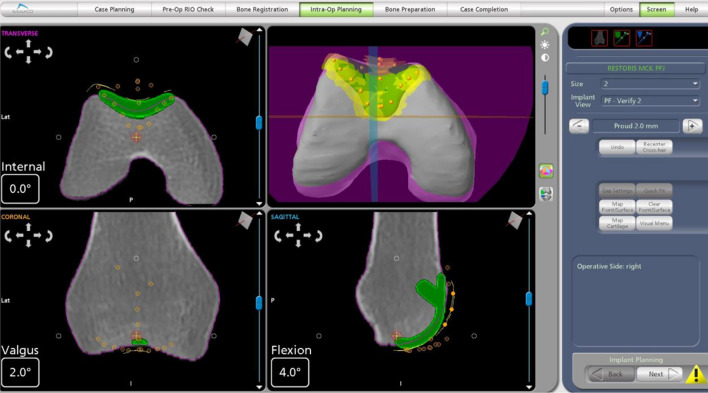
Task: Open the Implant View dropdown
Action: pos(650,100)
